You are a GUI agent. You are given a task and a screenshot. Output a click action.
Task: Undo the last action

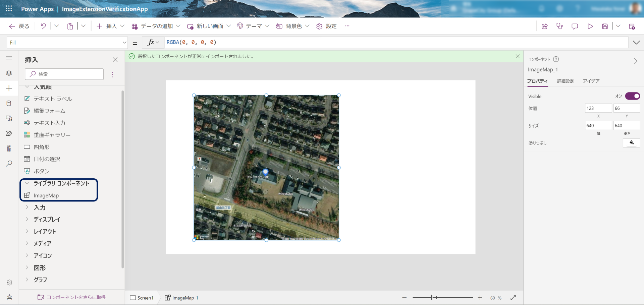coord(43,26)
